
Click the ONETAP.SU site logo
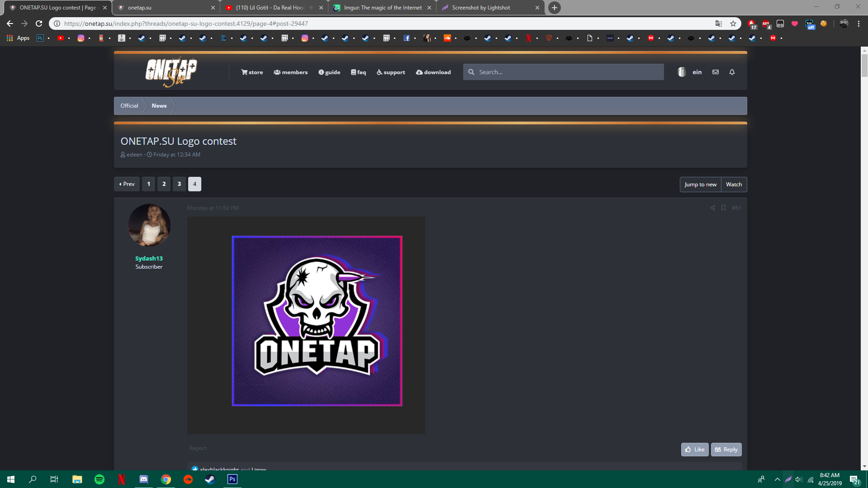click(171, 72)
